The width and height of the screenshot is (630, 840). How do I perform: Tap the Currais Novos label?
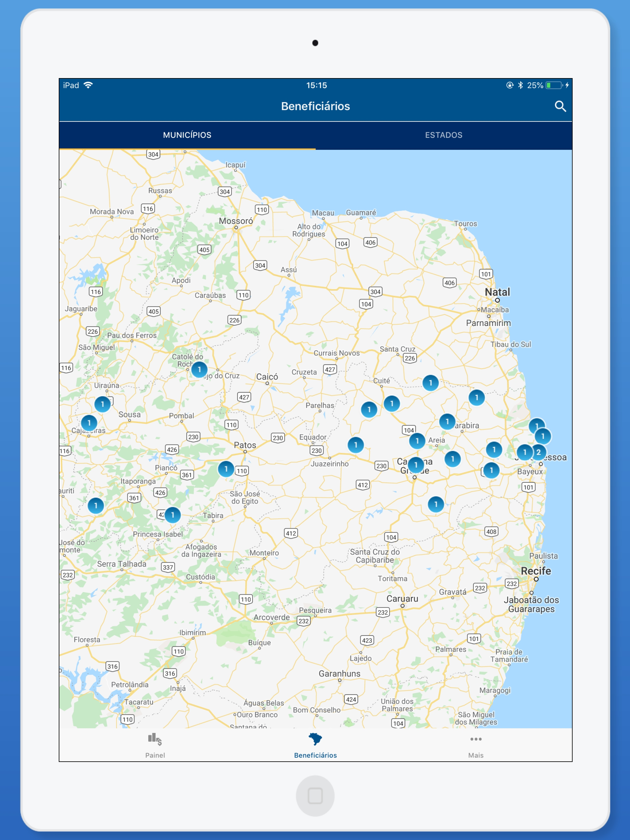pyautogui.click(x=336, y=353)
